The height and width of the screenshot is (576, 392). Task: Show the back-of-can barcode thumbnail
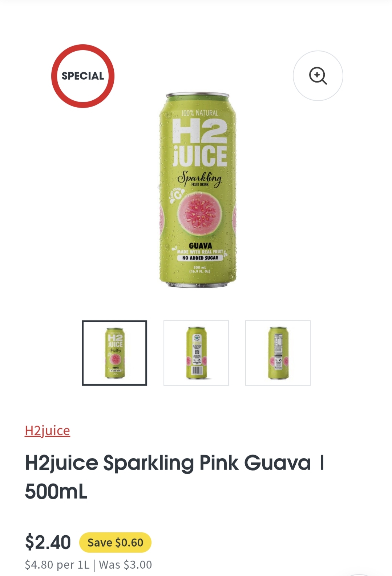tap(196, 353)
